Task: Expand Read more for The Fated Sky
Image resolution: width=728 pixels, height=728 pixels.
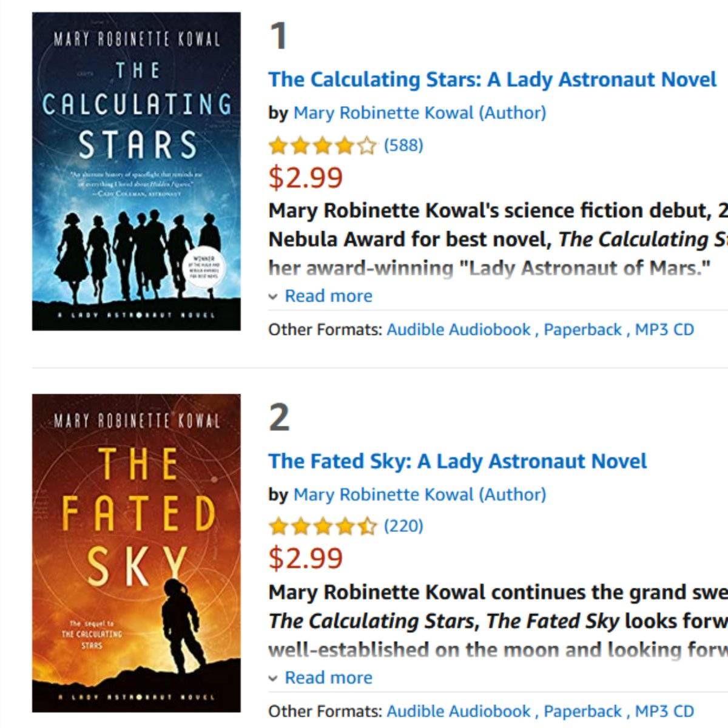Action: [328, 678]
